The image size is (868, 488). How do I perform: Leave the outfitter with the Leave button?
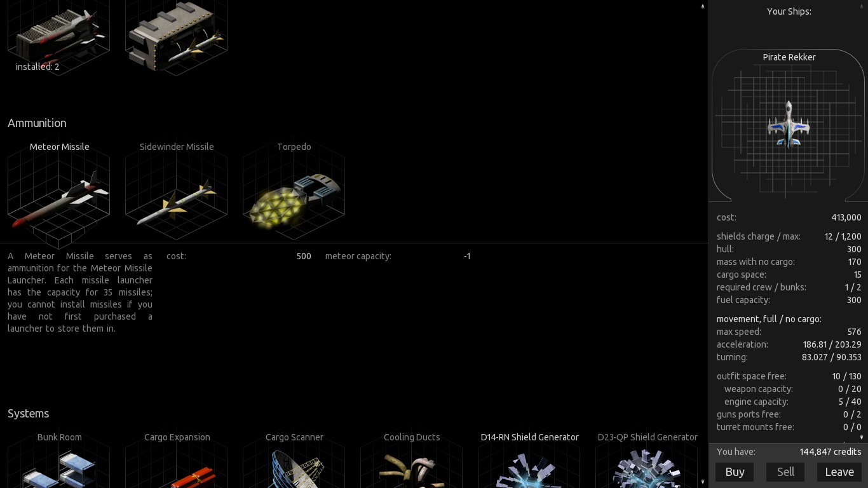839,471
